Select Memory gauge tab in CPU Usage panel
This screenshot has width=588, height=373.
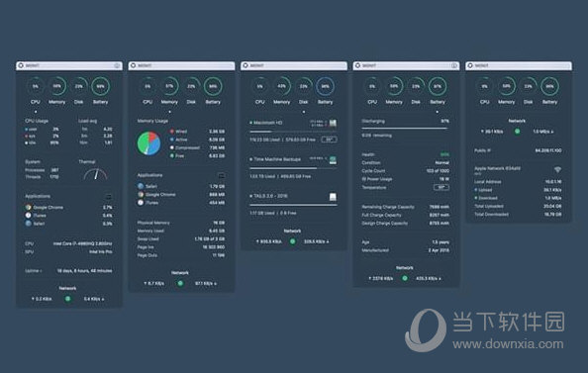tap(57, 90)
